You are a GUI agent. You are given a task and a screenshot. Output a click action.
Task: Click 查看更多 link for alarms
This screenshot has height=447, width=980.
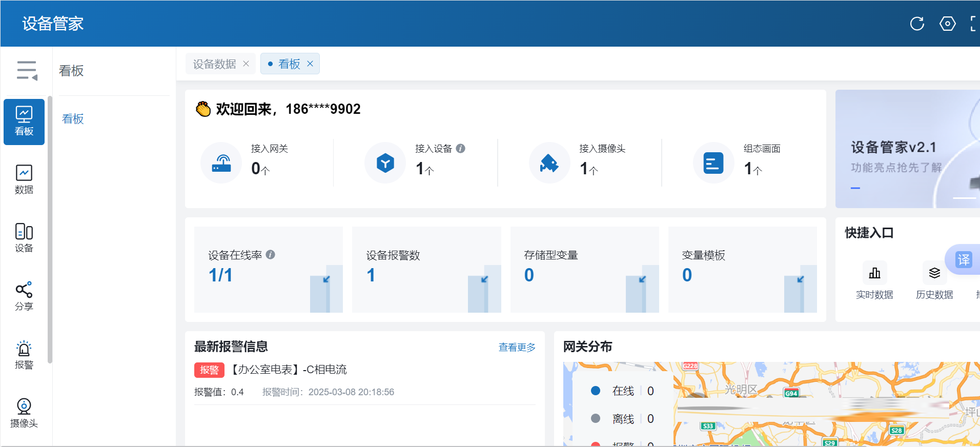(x=517, y=348)
